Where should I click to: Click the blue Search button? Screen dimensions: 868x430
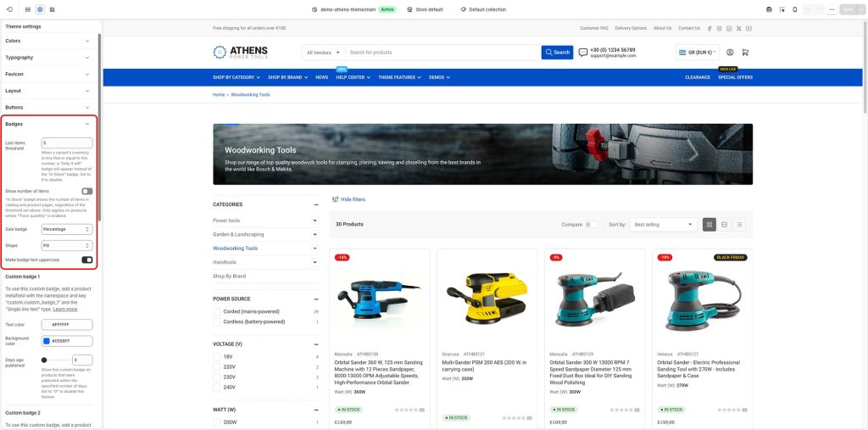[558, 53]
